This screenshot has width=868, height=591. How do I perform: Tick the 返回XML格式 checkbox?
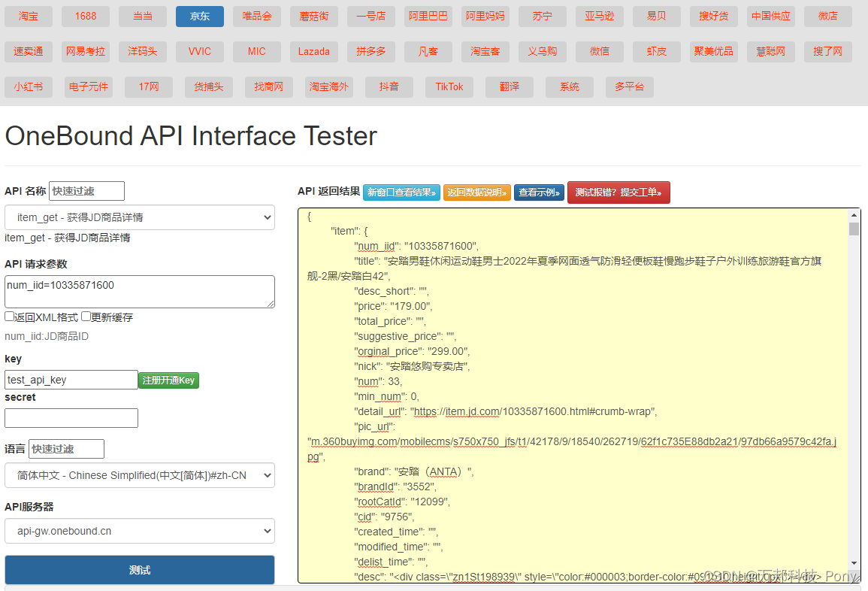coord(10,317)
